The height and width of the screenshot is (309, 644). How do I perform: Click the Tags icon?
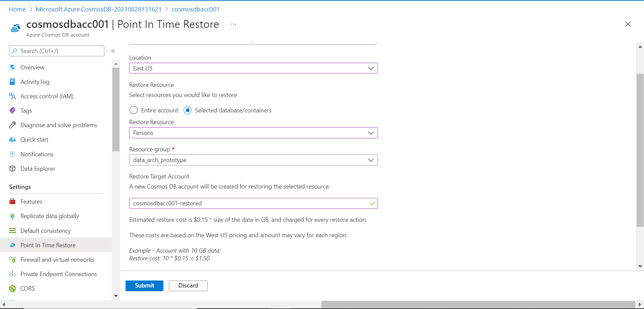[12, 110]
